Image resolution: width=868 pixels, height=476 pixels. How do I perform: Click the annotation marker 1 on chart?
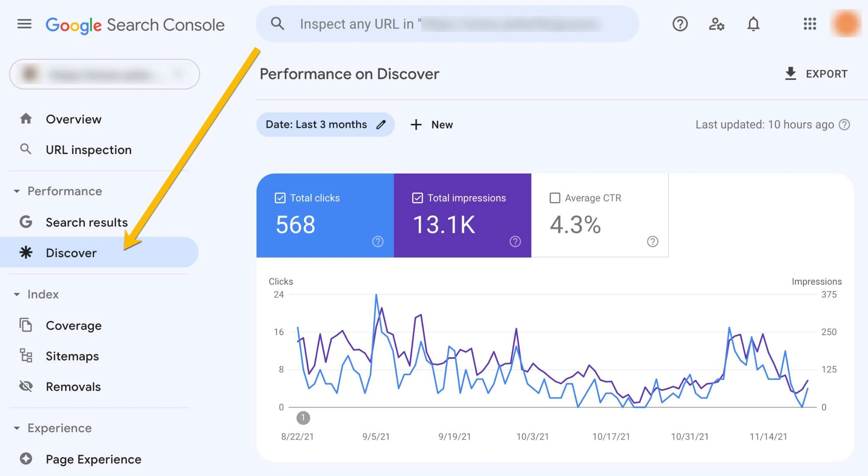coord(303,418)
